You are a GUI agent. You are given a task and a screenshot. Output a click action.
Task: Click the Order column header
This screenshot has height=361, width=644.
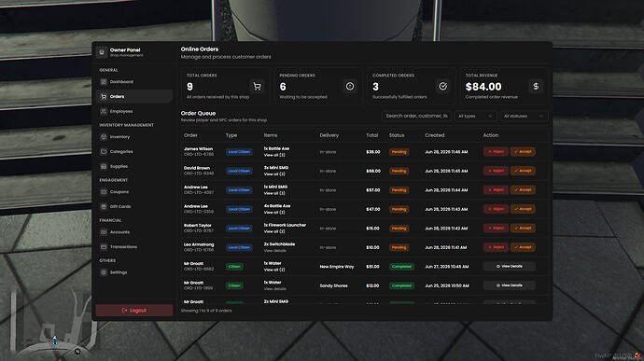tap(190, 135)
